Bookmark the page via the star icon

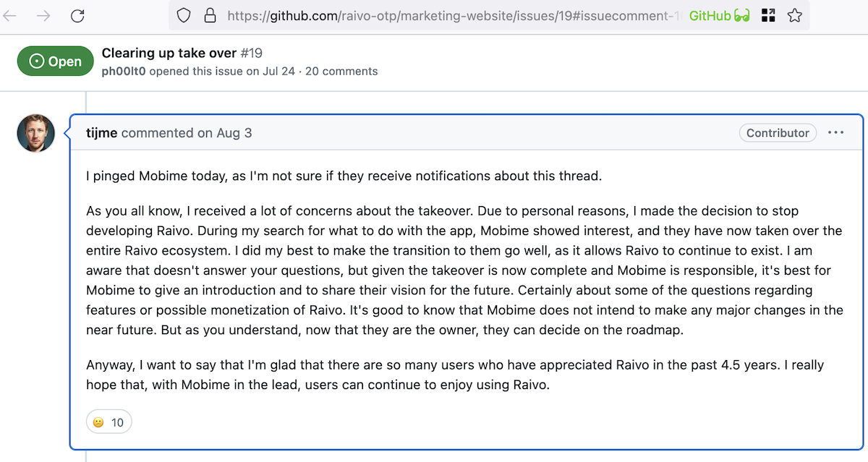coord(794,14)
